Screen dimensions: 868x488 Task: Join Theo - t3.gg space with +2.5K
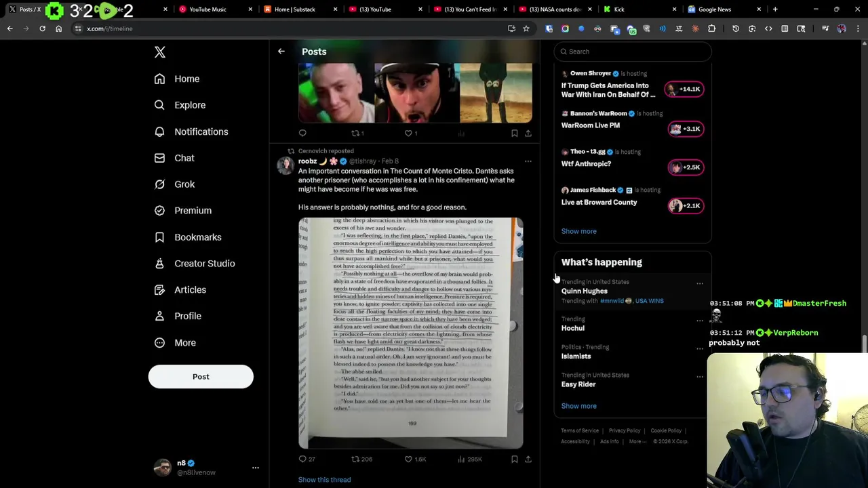pos(686,167)
